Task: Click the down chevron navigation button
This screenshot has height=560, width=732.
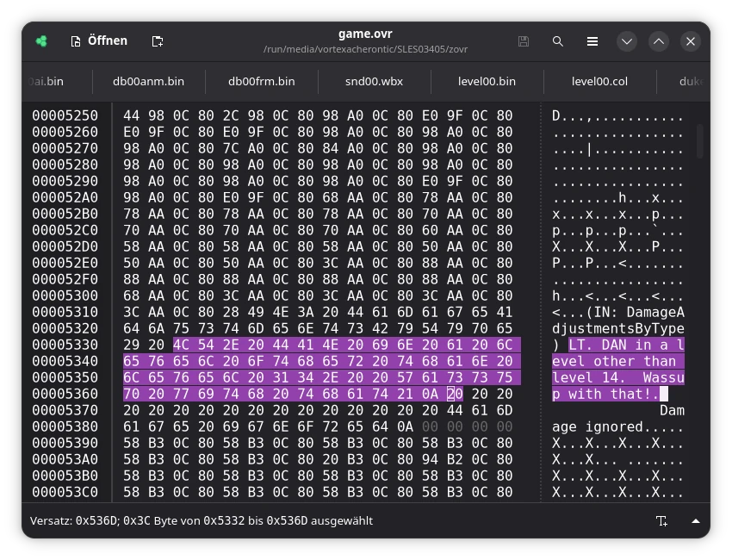Action: click(x=626, y=41)
